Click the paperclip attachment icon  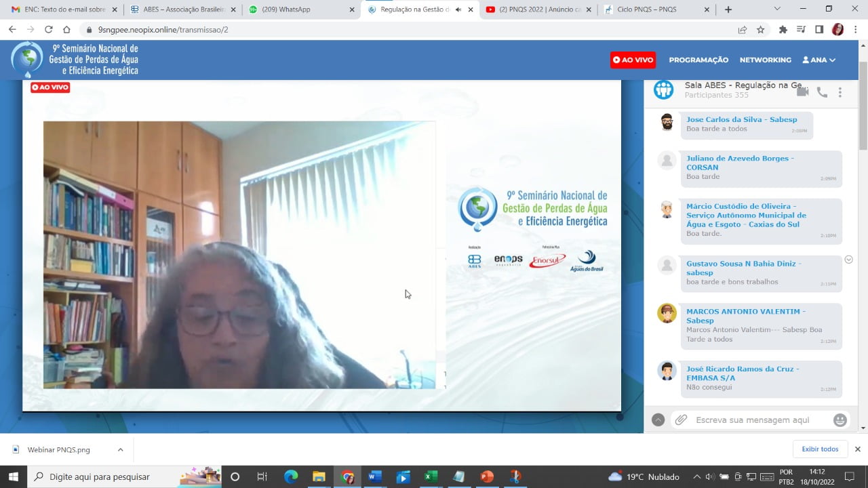pyautogui.click(x=681, y=420)
